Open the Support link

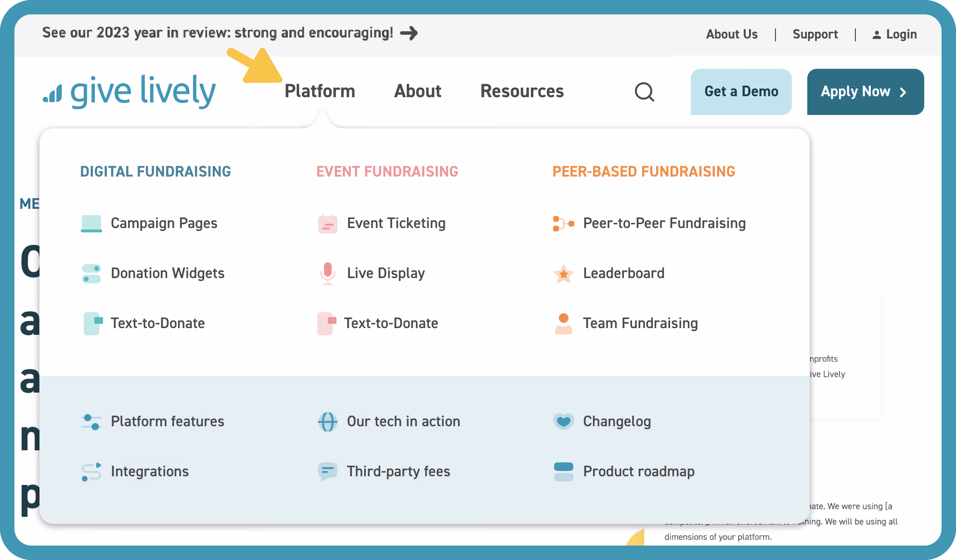tap(815, 34)
